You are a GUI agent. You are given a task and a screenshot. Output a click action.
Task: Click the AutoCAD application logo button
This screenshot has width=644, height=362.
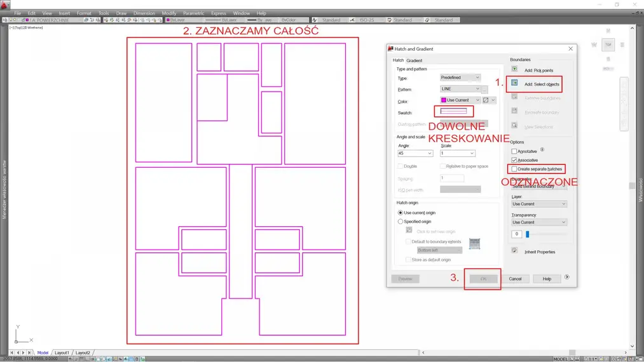pyautogui.click(x=5, y=5)
